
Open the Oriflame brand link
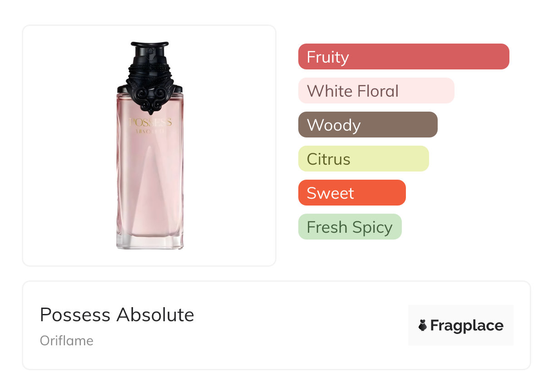point(67,341)
